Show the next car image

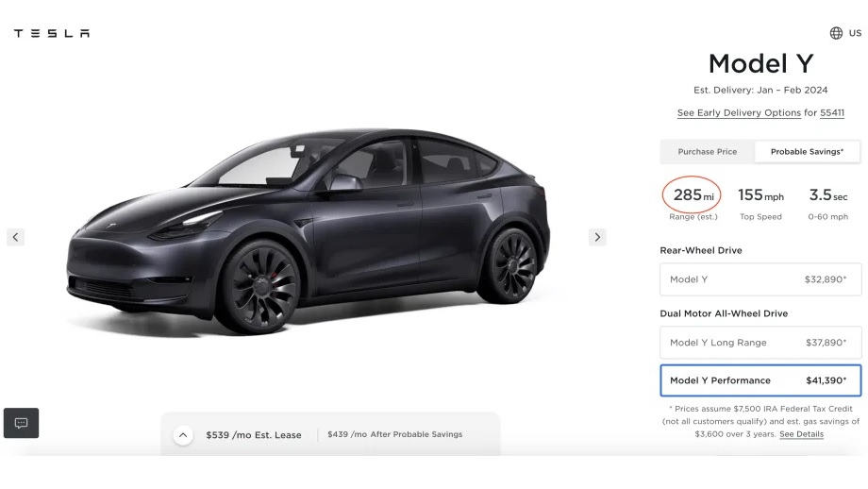597,237
